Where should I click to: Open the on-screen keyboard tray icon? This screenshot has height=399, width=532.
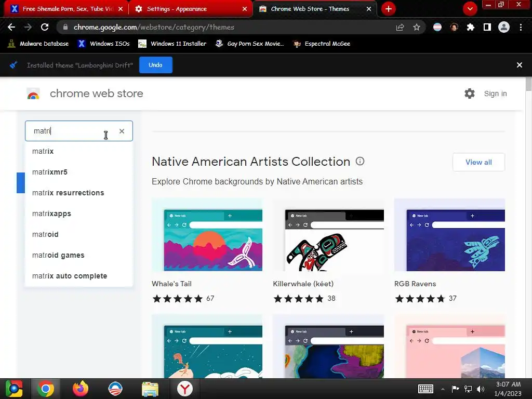point(425,389)
